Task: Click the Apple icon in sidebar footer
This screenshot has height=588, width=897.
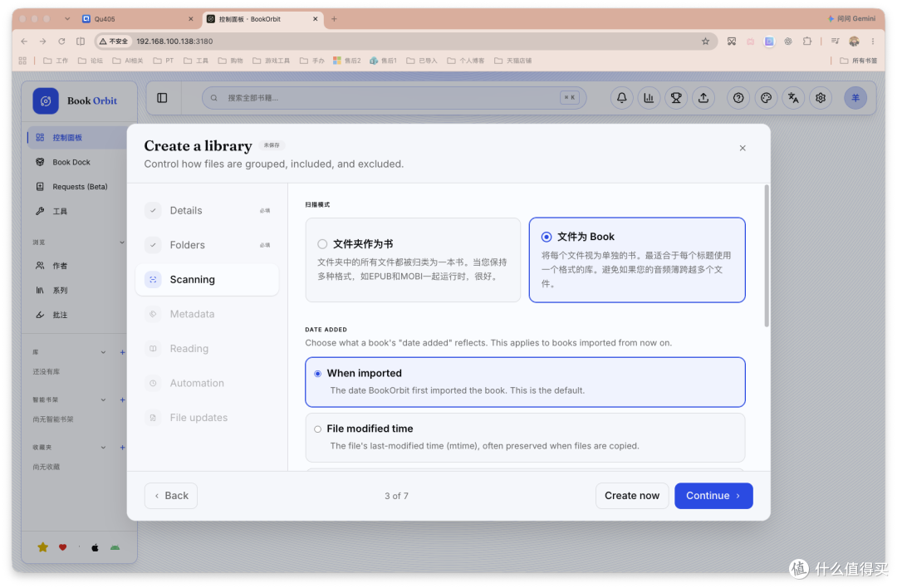Action: [x=95, y=547]
